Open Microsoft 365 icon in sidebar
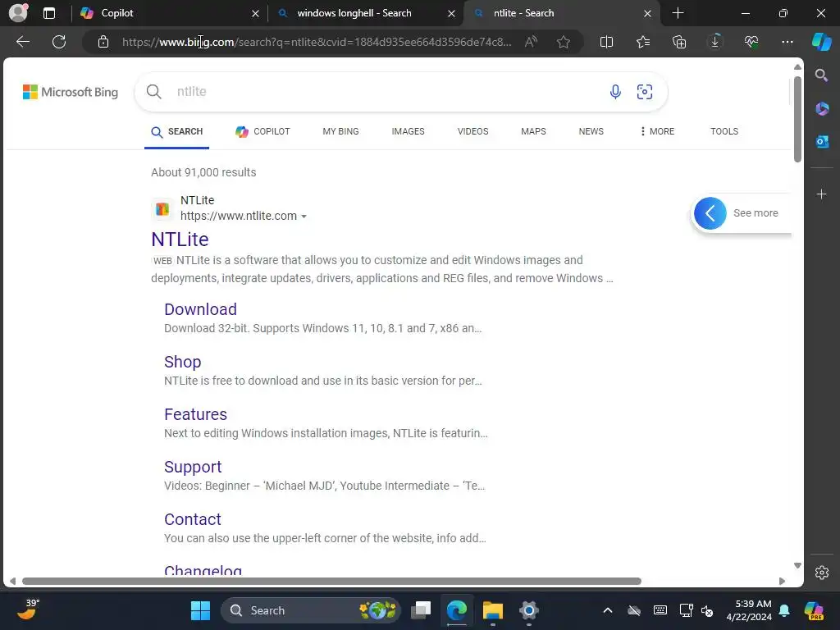The width and height of the screenshot is (840, 630). [x=822, y=109]
